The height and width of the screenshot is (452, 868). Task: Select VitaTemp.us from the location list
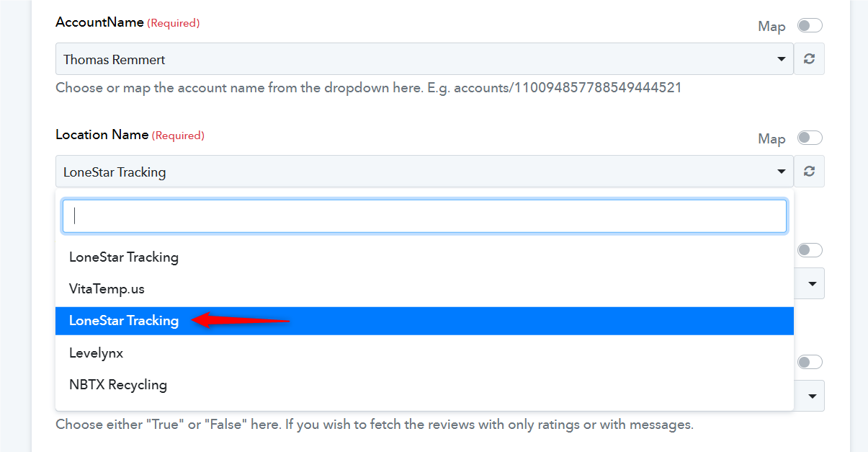pos(424,289)
